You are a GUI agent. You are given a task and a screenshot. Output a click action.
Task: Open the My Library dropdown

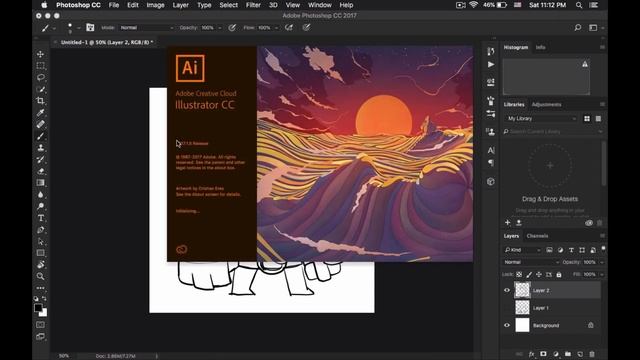(x=541, y=118)
